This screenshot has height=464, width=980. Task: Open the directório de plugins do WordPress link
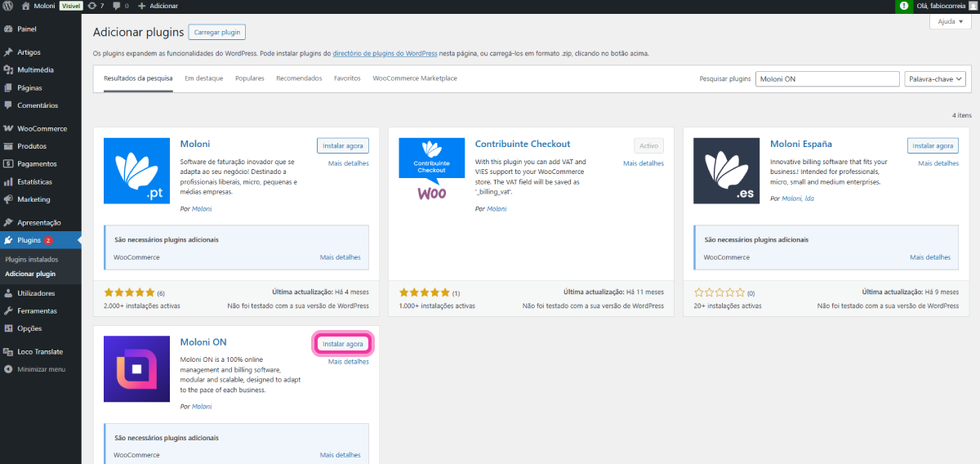(385, 54)
